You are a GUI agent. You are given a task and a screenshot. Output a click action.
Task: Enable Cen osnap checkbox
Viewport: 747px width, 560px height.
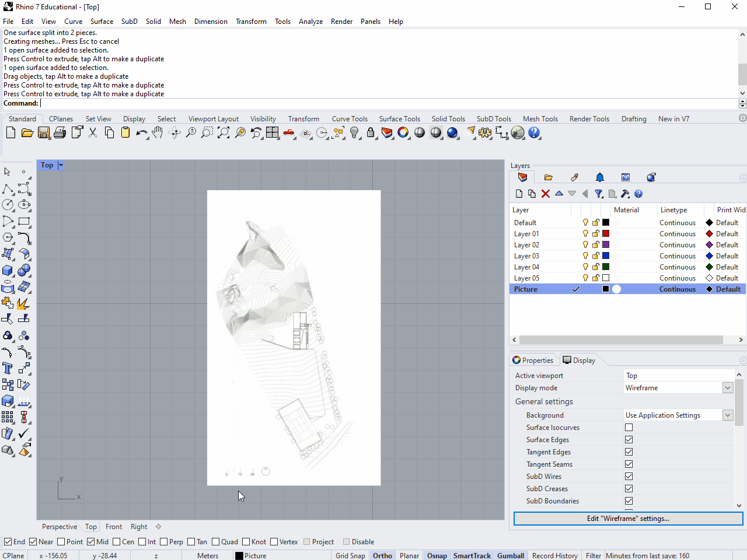[117, 542]
